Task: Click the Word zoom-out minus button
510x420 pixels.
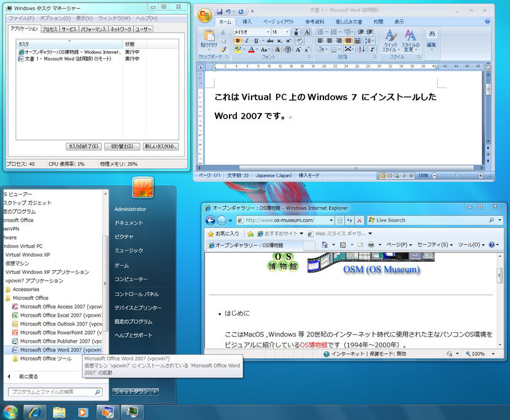Action: [x=435, y=176]
